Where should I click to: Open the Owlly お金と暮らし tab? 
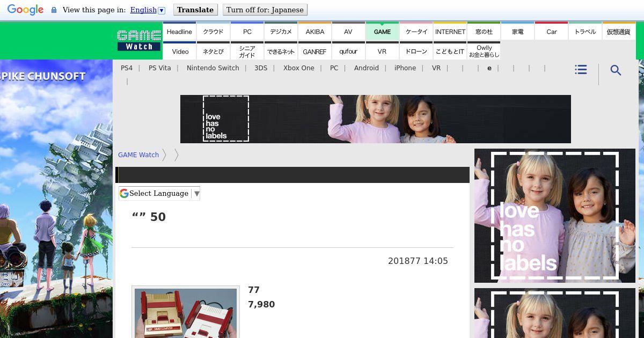click(x=484, y=51)
